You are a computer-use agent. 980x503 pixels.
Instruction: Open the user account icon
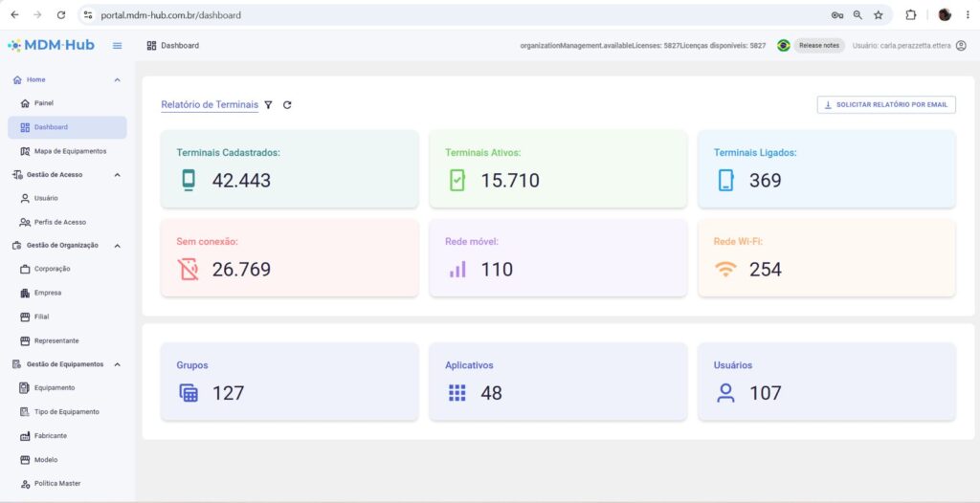[961, 46]
